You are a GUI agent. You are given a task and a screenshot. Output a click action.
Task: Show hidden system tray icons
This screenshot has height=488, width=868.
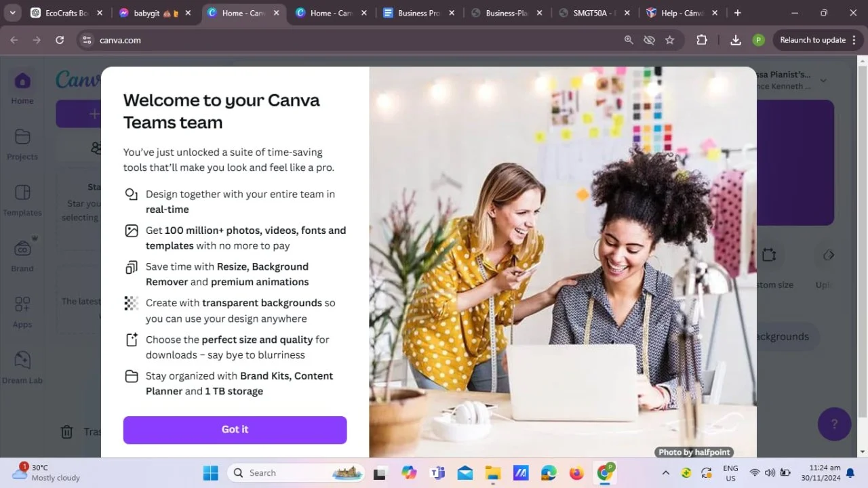point(666,472)
